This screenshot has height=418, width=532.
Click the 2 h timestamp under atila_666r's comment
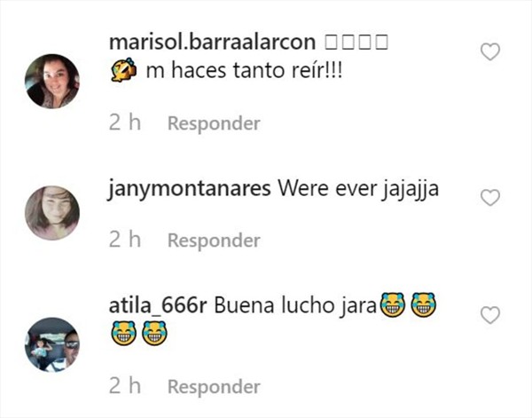[125, 386]
